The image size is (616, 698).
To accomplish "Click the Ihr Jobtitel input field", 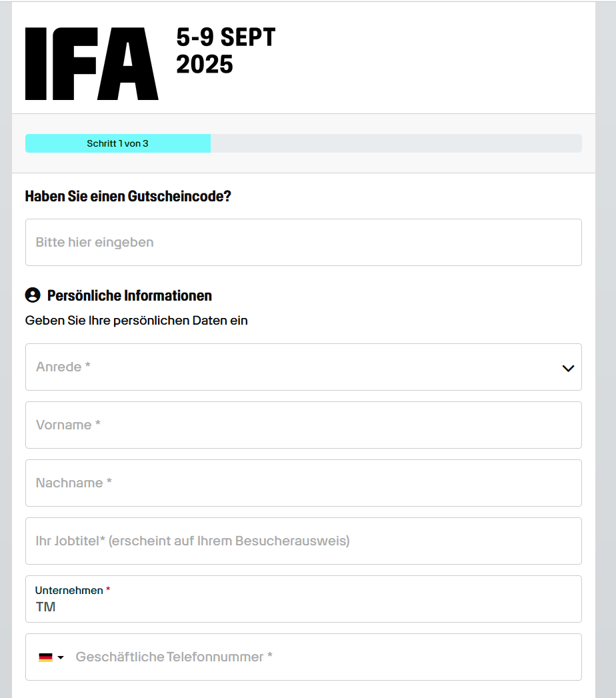I will 303,541.
